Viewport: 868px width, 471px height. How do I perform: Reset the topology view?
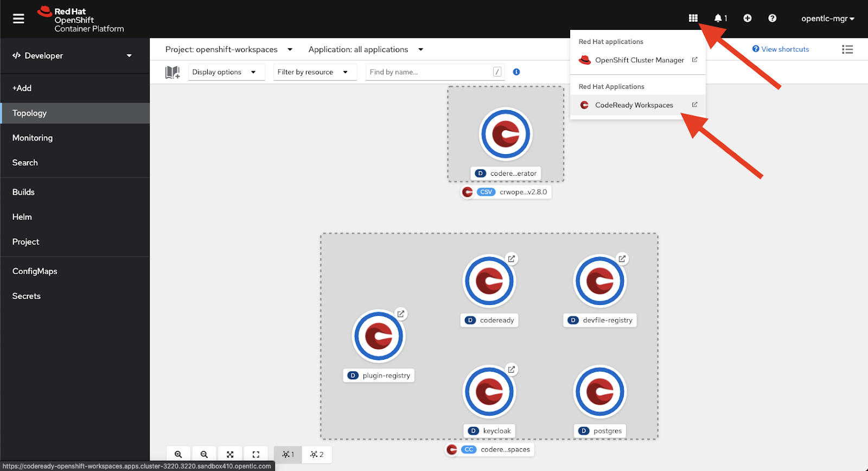coord(256,454)
